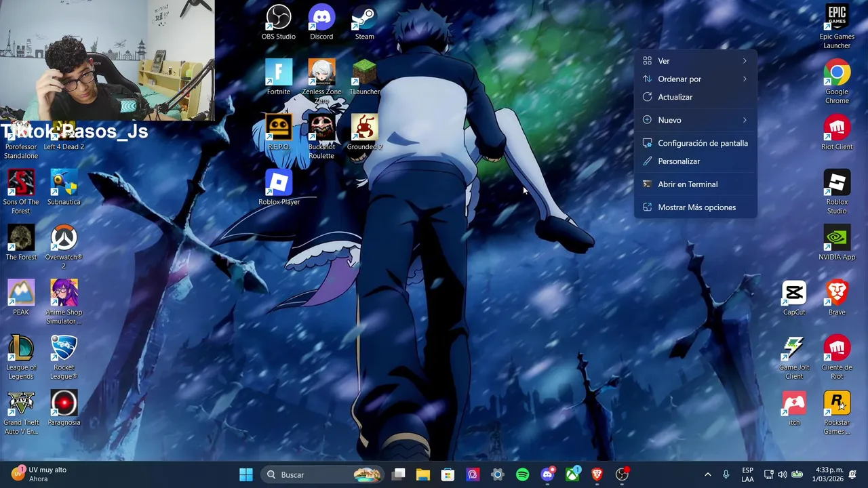Screen dimensions: 868x488
Task: Select the Anime Shop Simulator shortcut
Action: point(64,302)
